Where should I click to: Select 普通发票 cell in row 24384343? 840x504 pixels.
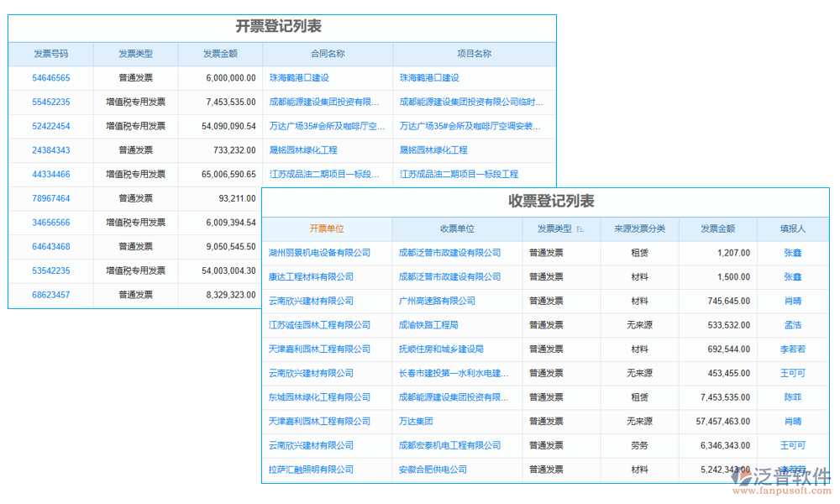(135, 150)
